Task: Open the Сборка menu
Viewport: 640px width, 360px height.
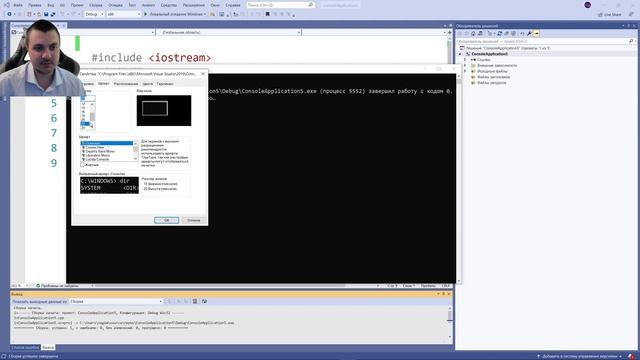Action: 96,5
